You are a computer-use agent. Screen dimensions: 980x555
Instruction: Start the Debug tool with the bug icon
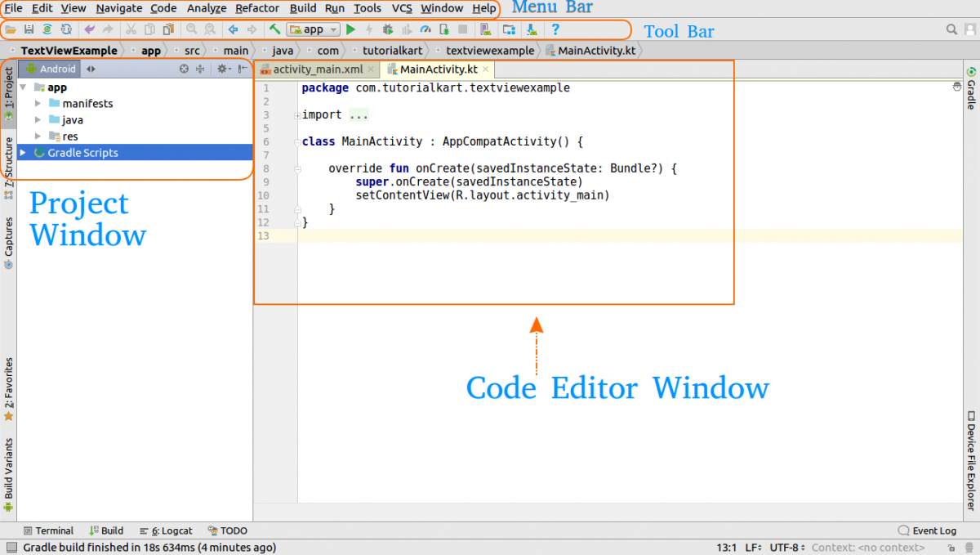[386, 29]
